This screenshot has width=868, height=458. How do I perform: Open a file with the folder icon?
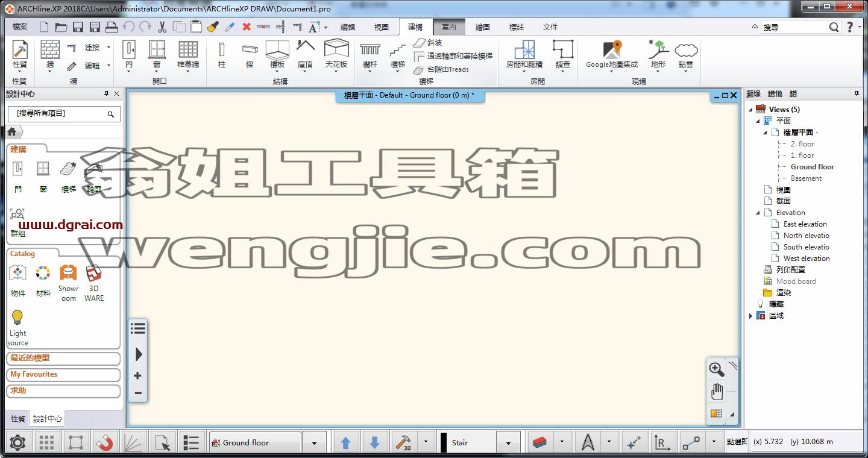(61, 27)
